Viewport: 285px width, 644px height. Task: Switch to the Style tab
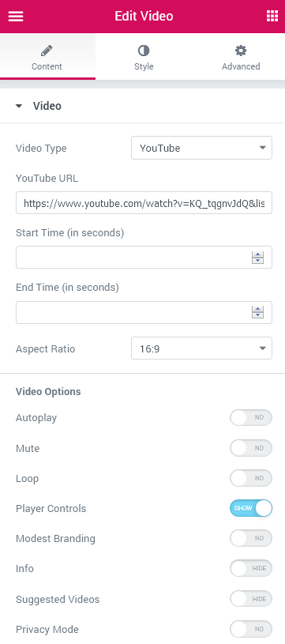[144, 57]
